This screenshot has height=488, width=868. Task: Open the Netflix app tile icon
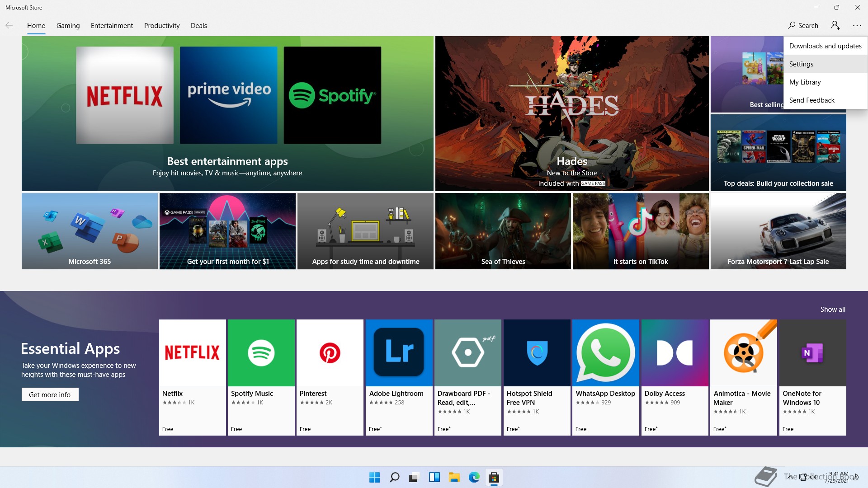[193, 353]
